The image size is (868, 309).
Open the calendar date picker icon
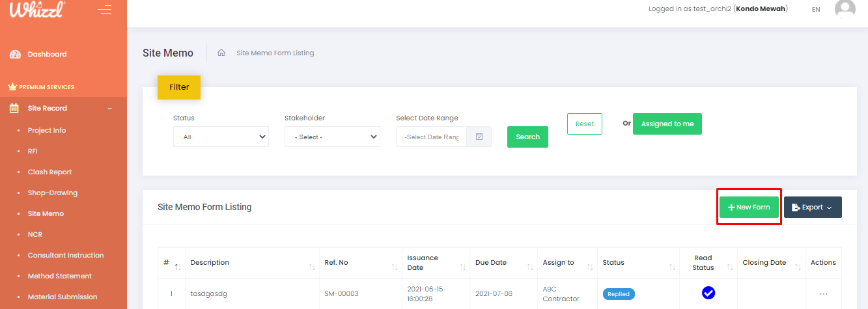tap(479, 137)
